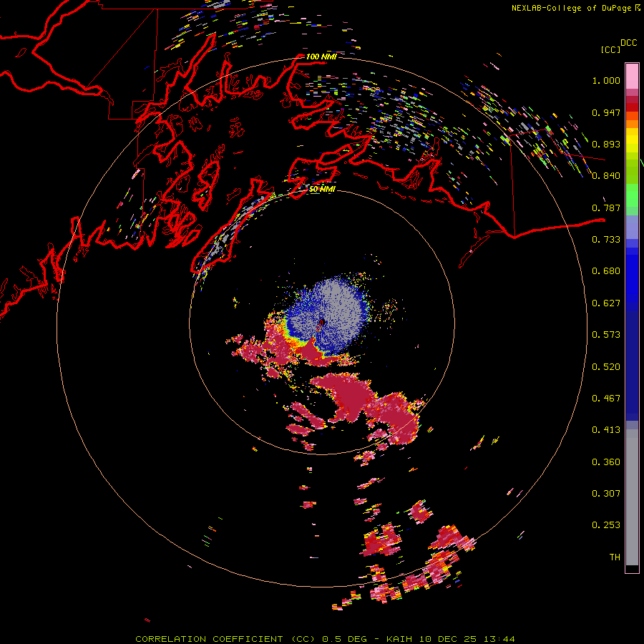Click the 0.253 scale value
Image resolution: width=644 pixels, height=644 pixels.
coord(606,525)
